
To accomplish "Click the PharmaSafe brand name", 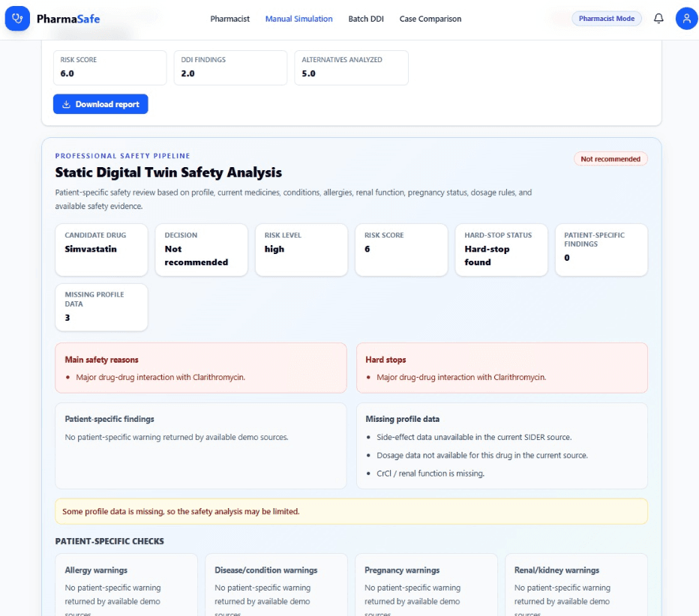I will [x=68, y=19].
